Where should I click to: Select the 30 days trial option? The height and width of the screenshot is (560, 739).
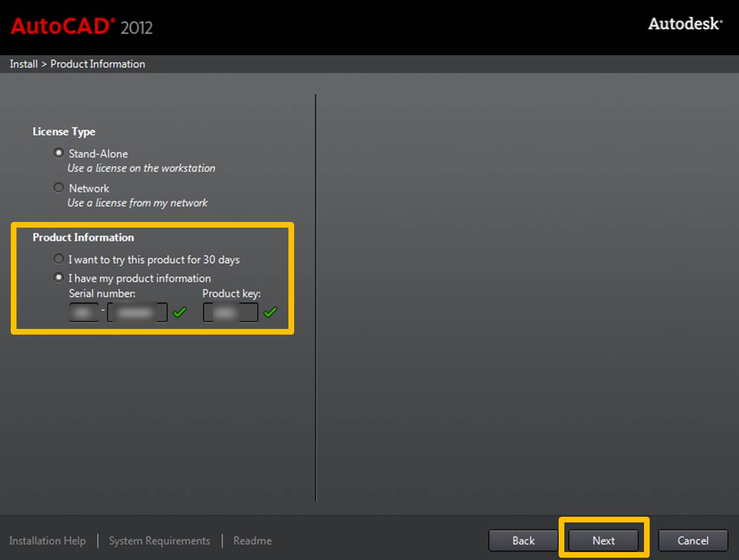[x=59, y=259]
